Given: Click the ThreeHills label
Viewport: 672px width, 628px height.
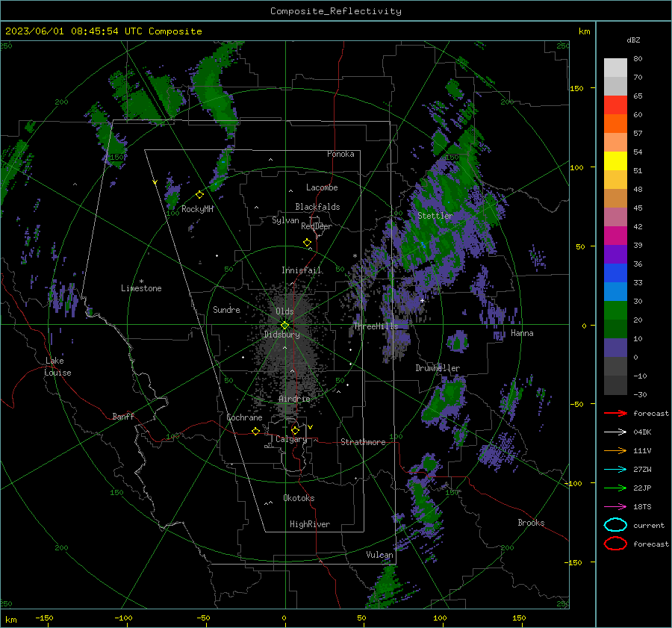Looking at the screenshot, I should point(376,326).
